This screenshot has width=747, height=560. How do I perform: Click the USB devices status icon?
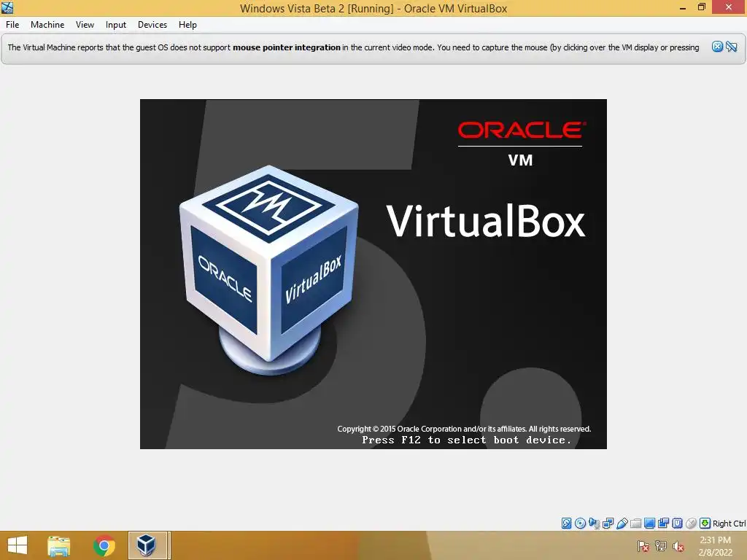622,524
